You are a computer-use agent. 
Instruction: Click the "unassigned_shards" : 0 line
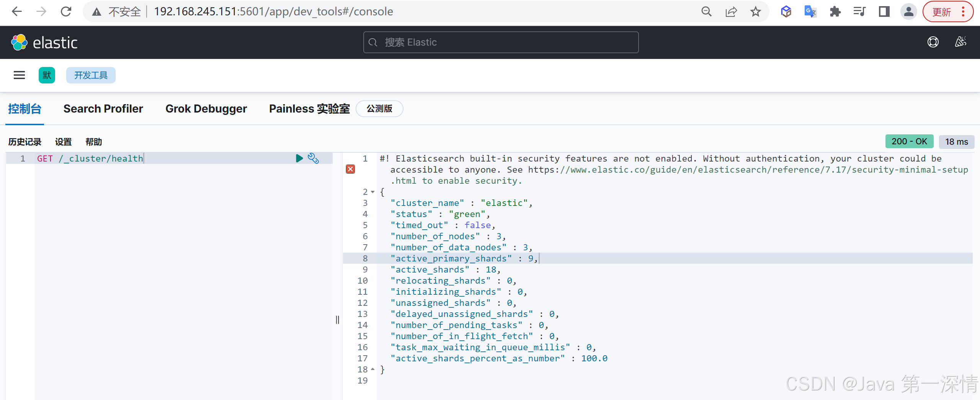[454, 303]
